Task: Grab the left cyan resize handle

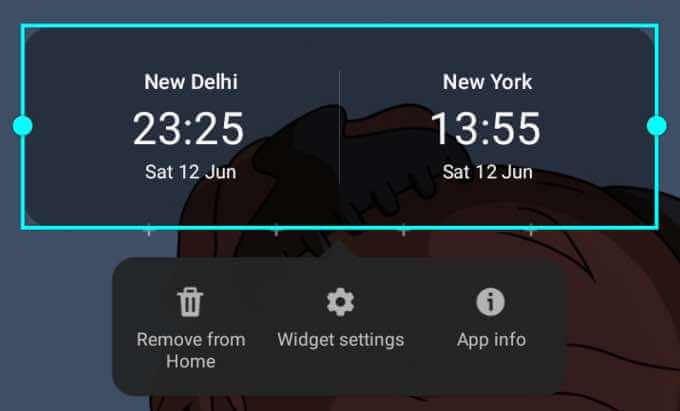Action: (x=23, y=126)
